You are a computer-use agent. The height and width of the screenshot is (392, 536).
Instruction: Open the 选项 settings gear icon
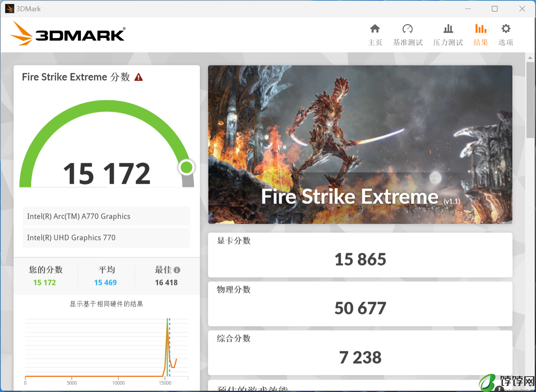(506, 29)
